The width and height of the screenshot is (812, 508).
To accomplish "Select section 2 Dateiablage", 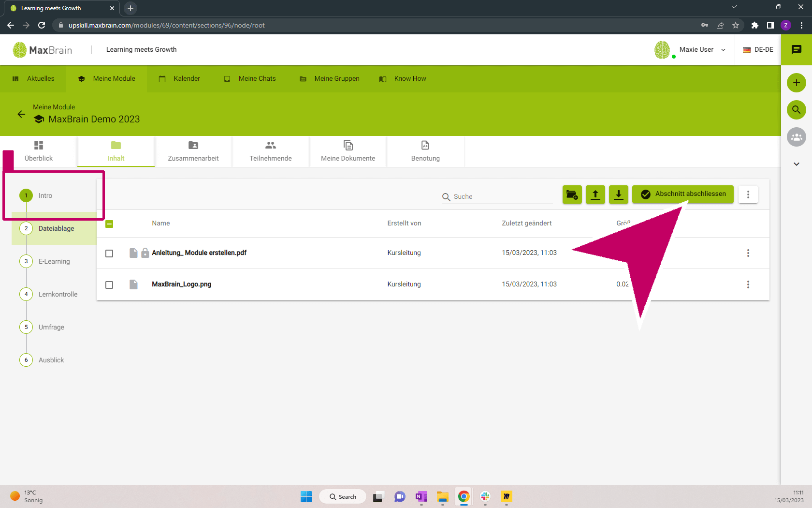I will coord(54,228).
